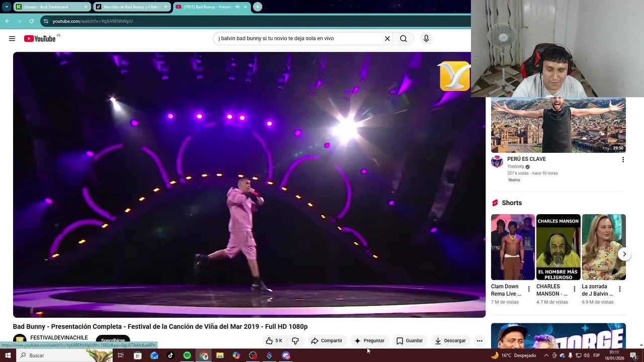Screen dimensions: 644x362
Task: Click the Bad Bunny video player
Action: [x=249, y=185]
